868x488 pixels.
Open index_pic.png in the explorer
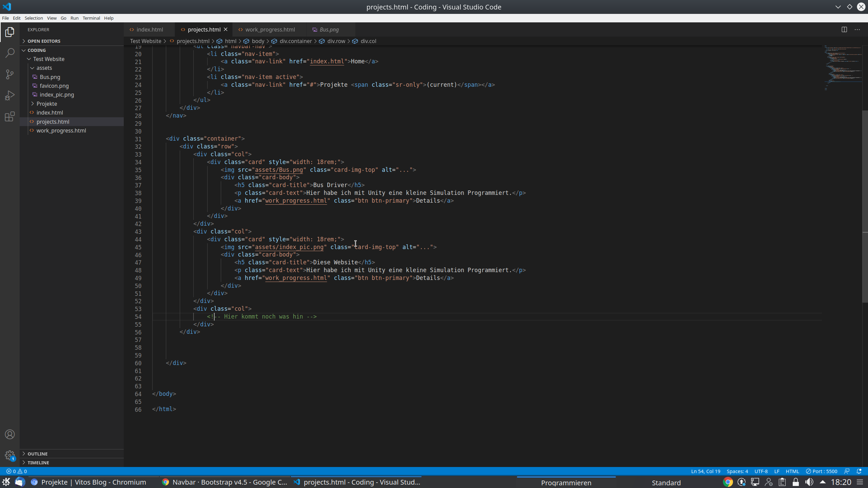(57, 95)
